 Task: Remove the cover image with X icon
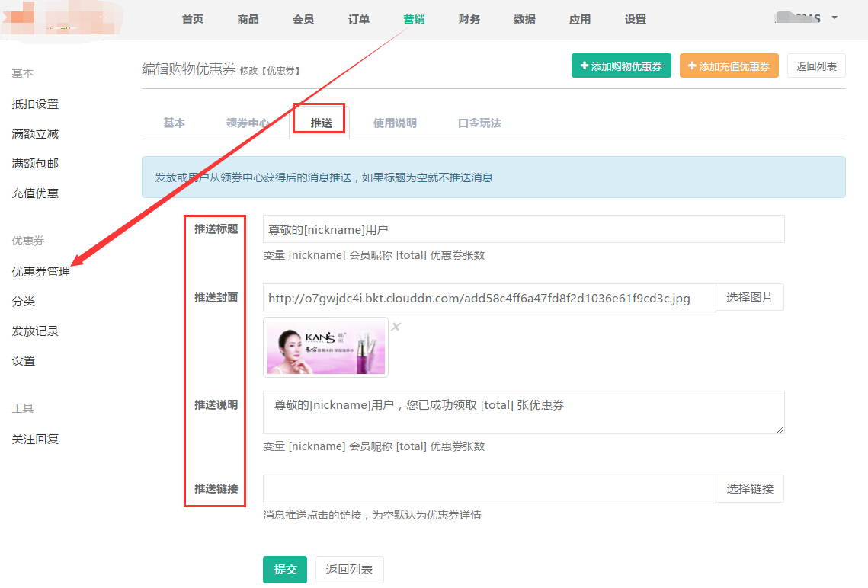396,327
